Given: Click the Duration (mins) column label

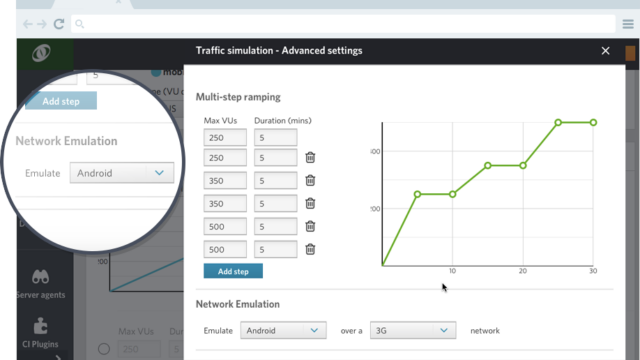Looking at the screenshot, I should [283, 120].
